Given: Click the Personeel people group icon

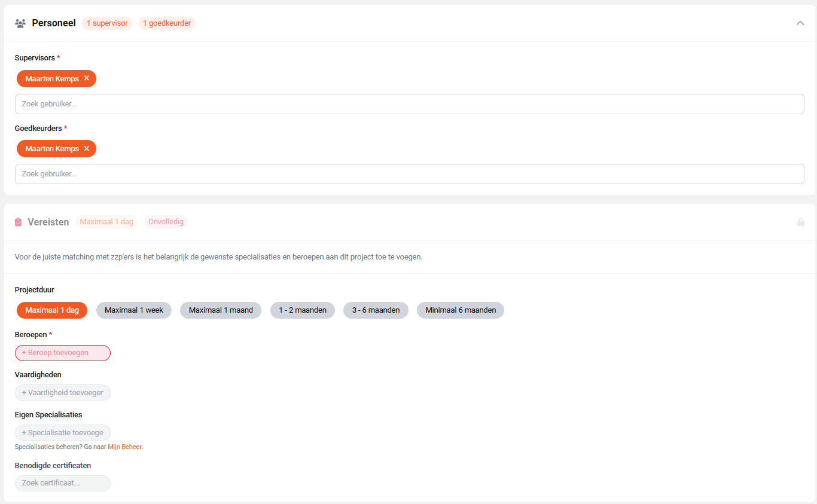Looking at the screenshot, I should (20, 23).
